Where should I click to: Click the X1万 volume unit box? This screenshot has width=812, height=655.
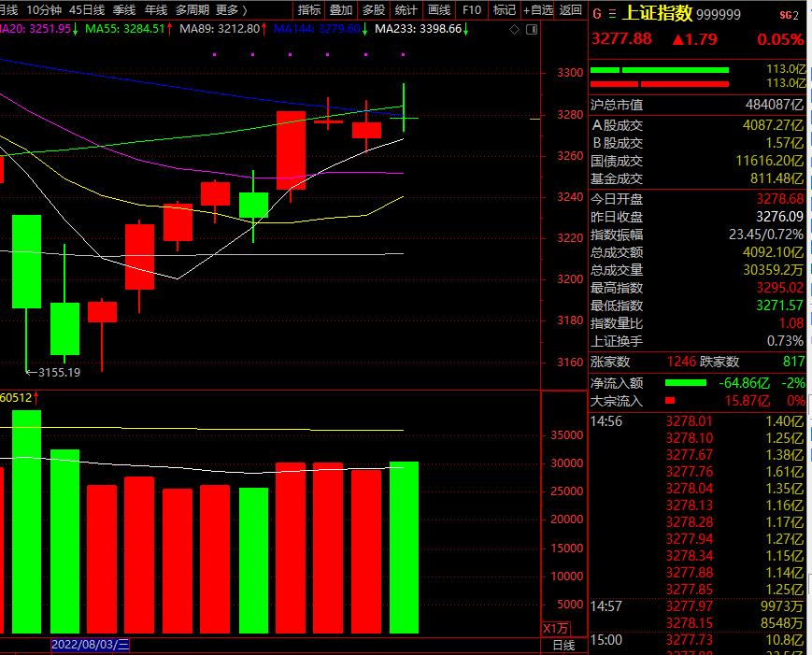[x=556, y=628]
